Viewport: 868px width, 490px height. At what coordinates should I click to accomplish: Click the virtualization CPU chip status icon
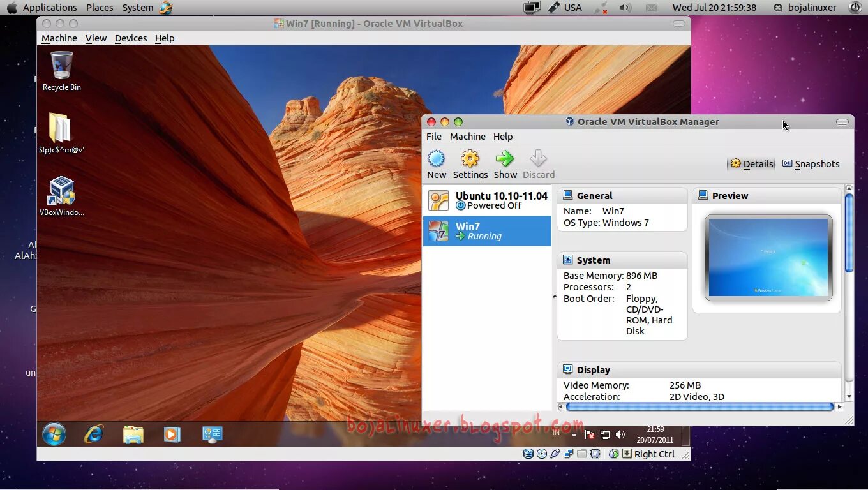pyautogui.click(x=595, y=454)
